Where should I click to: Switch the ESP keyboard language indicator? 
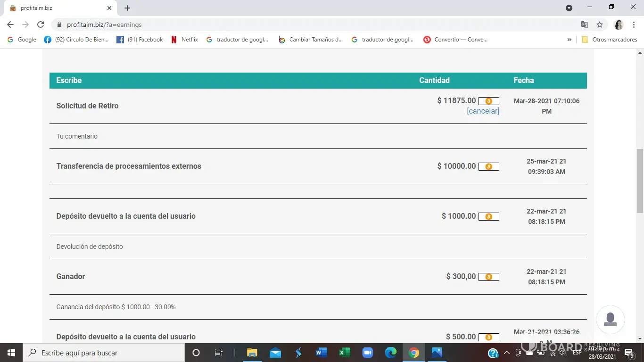click(x=577, y=353)
